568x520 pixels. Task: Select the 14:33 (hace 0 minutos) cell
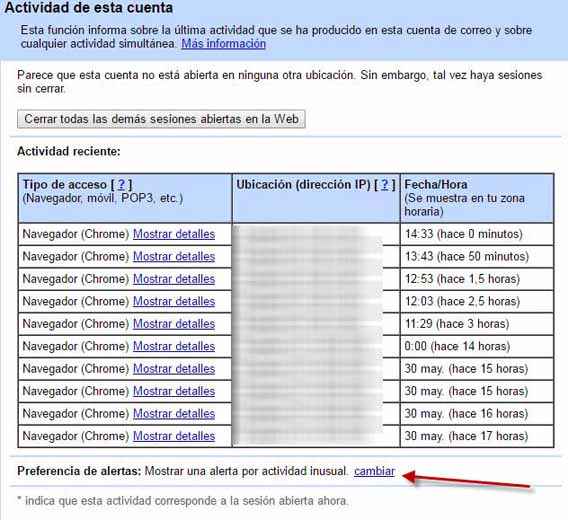477,234
